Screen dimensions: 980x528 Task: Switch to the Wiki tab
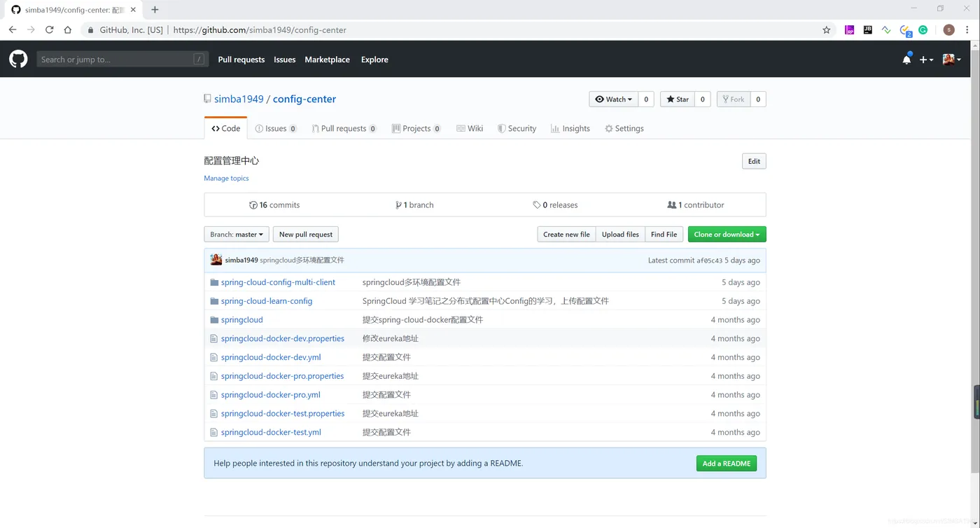coord(470,128)
